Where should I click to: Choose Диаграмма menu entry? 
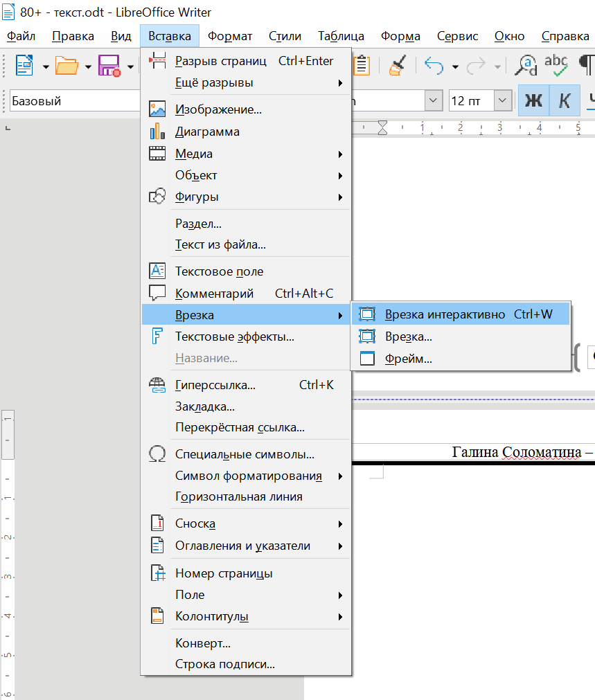pos(246,132)
